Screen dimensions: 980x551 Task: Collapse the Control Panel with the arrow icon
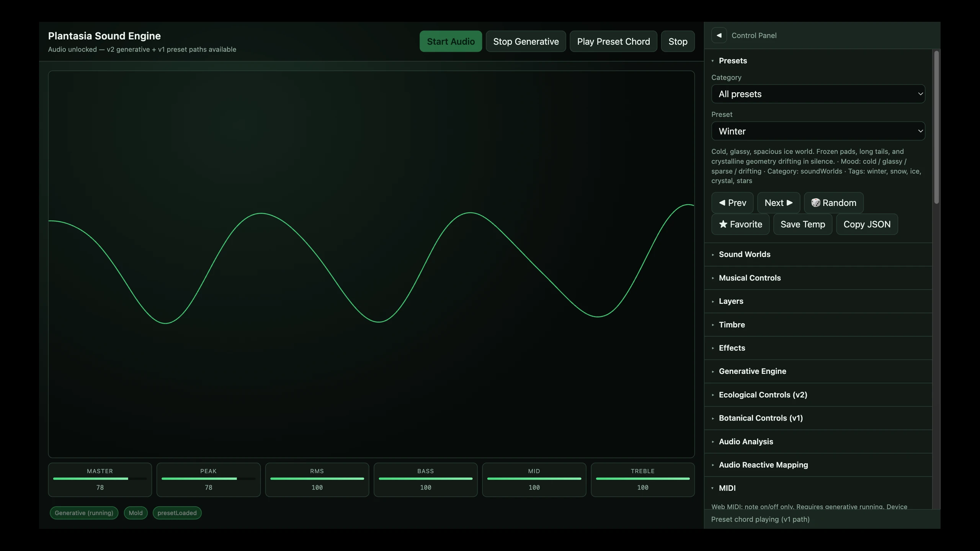click(x=719, y=35)
